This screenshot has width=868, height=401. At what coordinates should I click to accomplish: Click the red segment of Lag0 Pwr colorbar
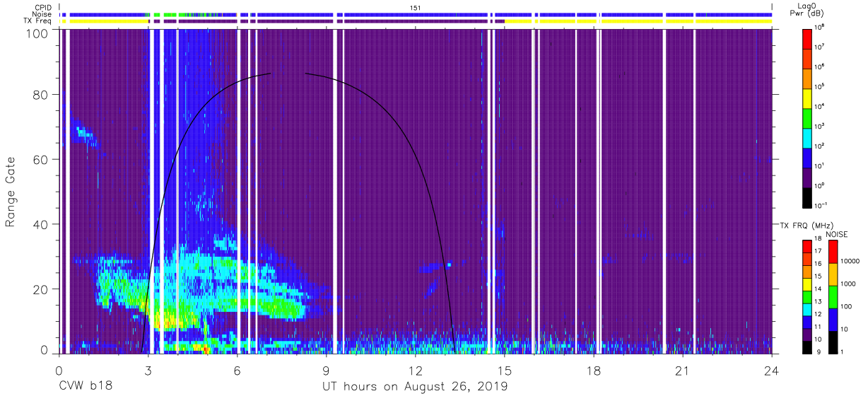coord(807,37)
